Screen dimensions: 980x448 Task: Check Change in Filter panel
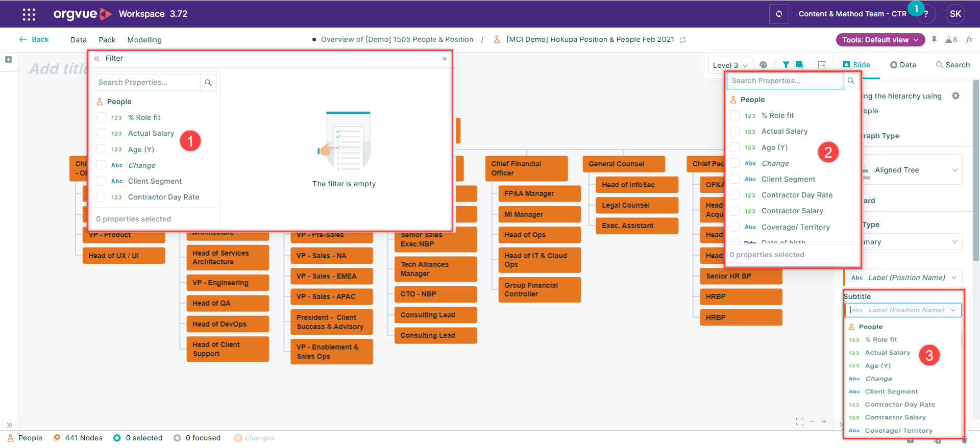(101, 165)
